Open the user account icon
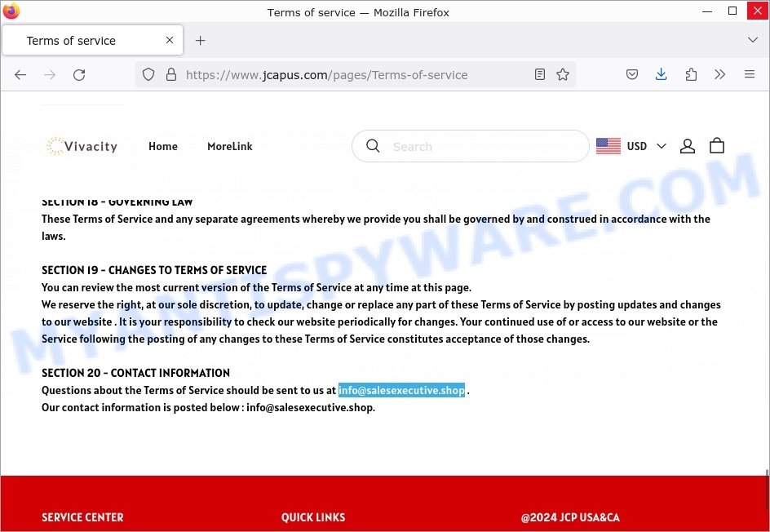Image resolution: width=770 pixels, height=532 pixels. (x=688, y=146)
